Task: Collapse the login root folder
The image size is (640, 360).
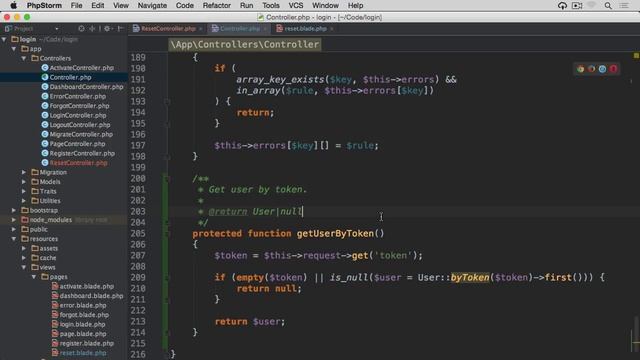Action: pos(4,39)
